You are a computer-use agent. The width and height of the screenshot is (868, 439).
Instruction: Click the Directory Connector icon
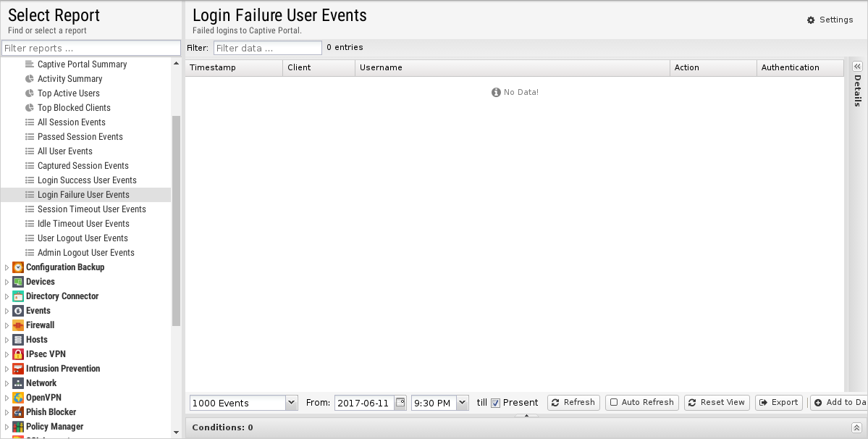click(18, 296)
